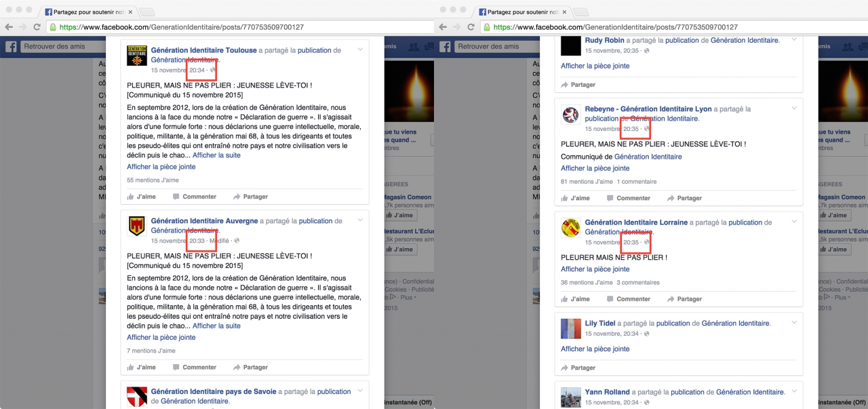Image resolution: width=868 pixels, height=409 pixels.
Task: Open Rudy Robin's profile picture in right window
Action: pyautogui.click(x=571, y=45)
